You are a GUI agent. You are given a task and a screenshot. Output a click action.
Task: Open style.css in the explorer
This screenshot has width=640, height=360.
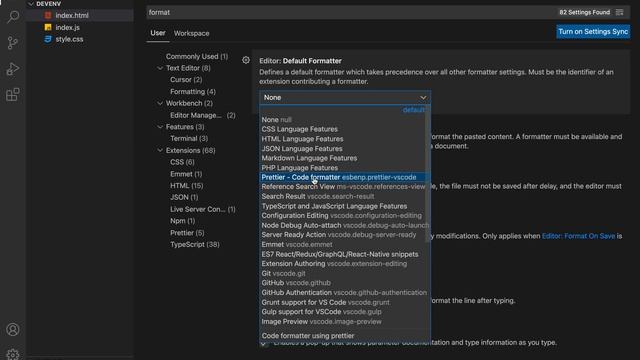69,39
